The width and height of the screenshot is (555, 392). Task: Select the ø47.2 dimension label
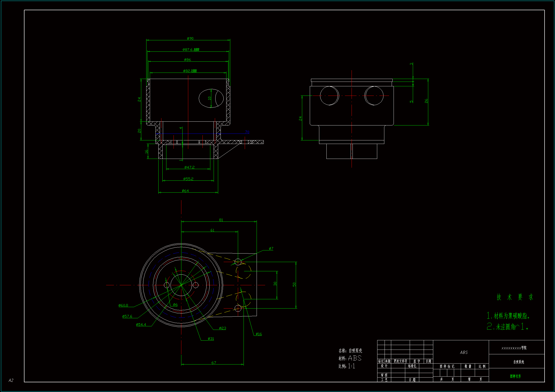pyautogui.click(x=189, y=167)
